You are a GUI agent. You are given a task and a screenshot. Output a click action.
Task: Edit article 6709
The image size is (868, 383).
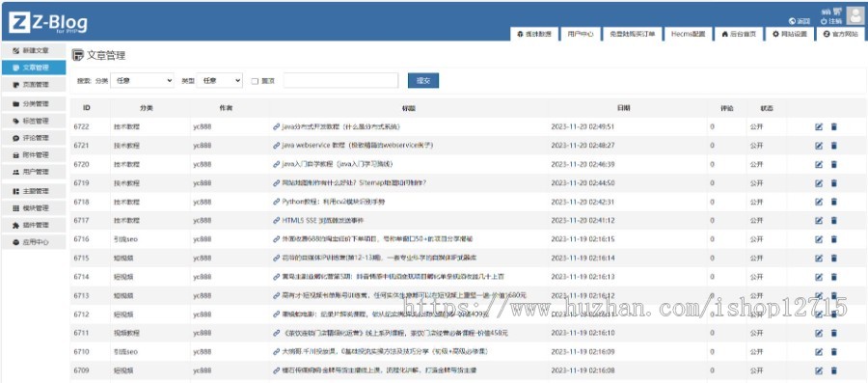click(x=819, y=370)
